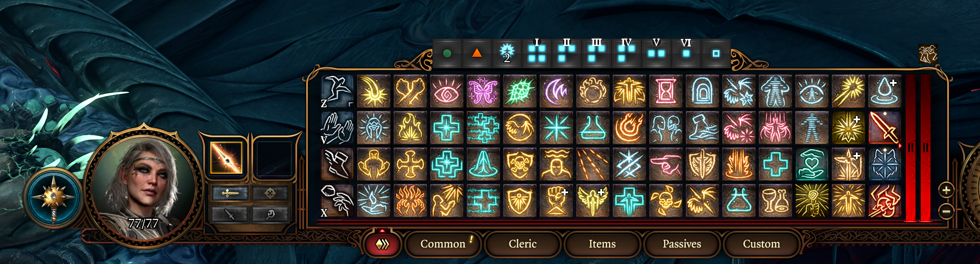
Task: Expand the red arrows button beside Common
Action: [383, 244]
